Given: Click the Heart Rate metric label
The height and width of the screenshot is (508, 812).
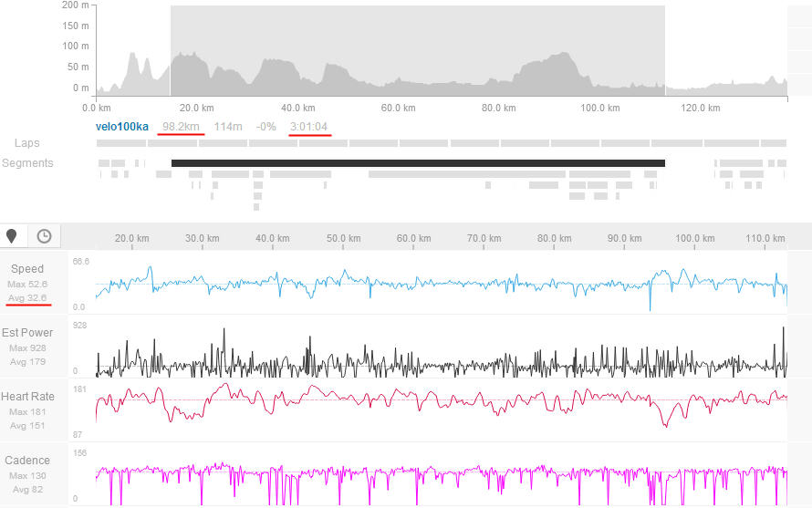Looking at the screenshot, I should 27,397.
